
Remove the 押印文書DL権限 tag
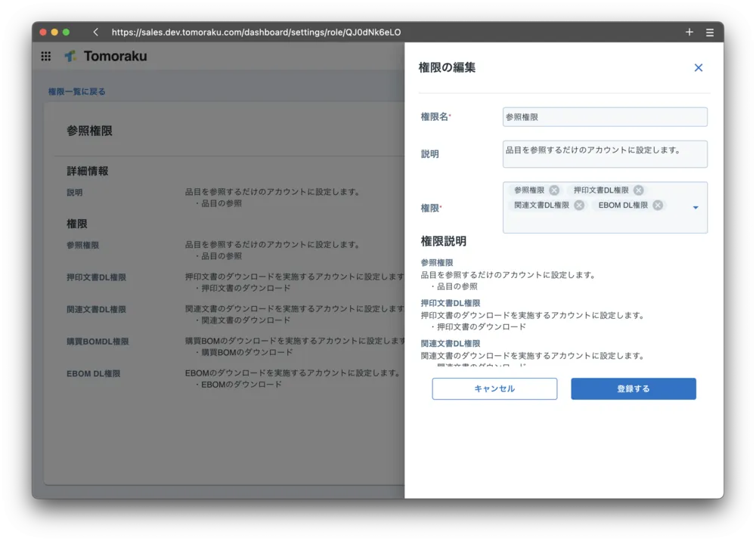point(638,190)
